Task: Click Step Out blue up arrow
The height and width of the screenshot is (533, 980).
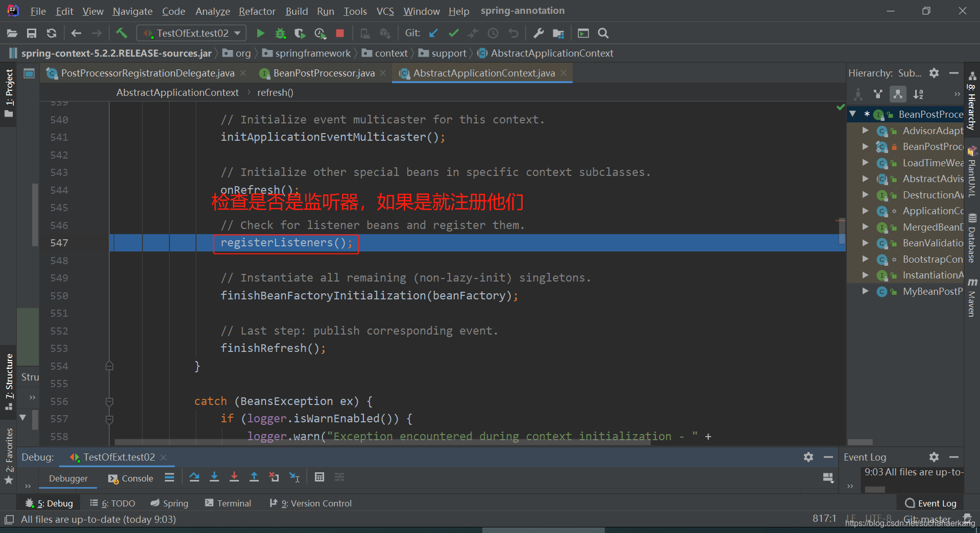Action: click(254, 477)
